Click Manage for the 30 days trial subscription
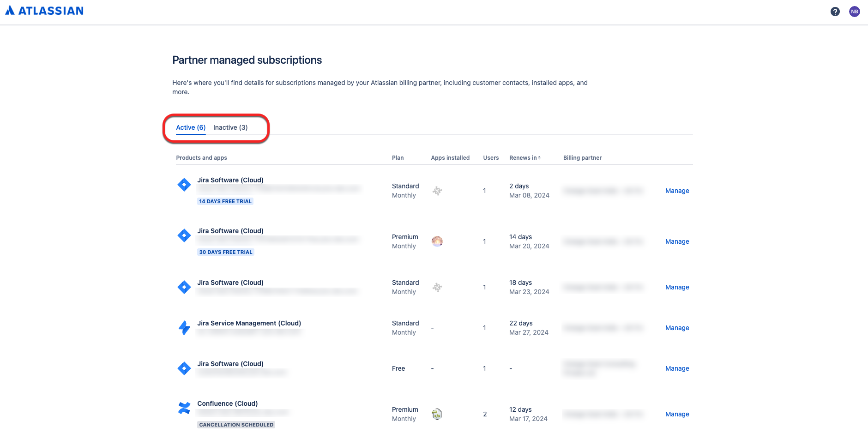This screenshot has height=445, width=868. (677, 241)
